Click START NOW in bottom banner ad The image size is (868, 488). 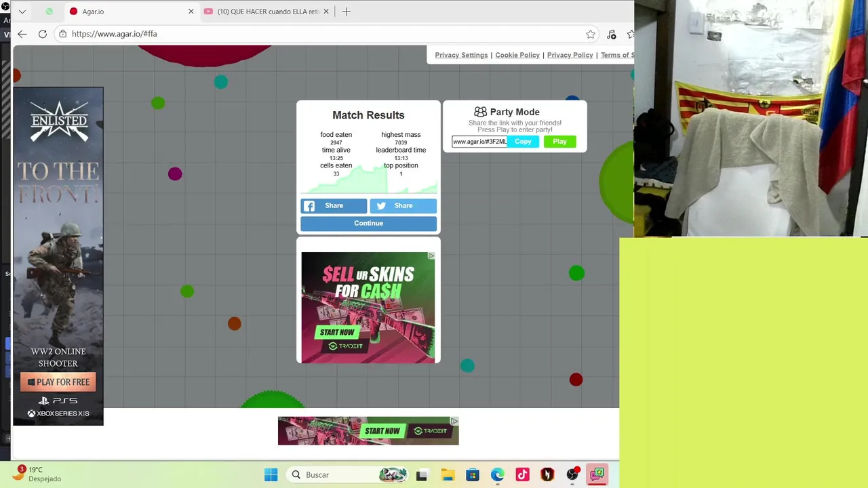(x=382, y=431)
